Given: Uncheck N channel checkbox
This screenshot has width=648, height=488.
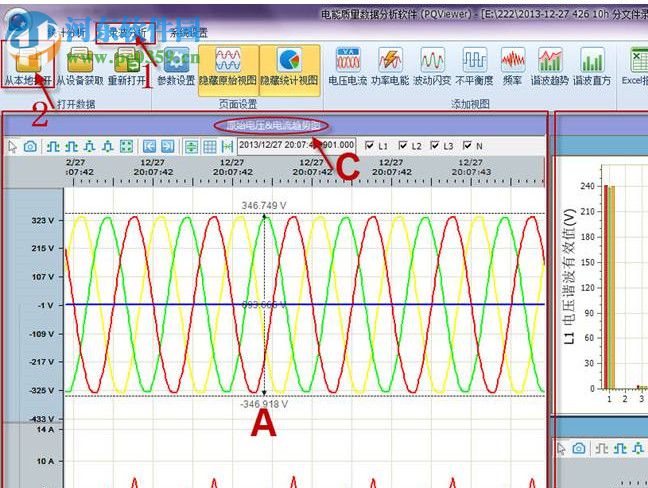Looking at the screenshot, I should coord(467,145).
